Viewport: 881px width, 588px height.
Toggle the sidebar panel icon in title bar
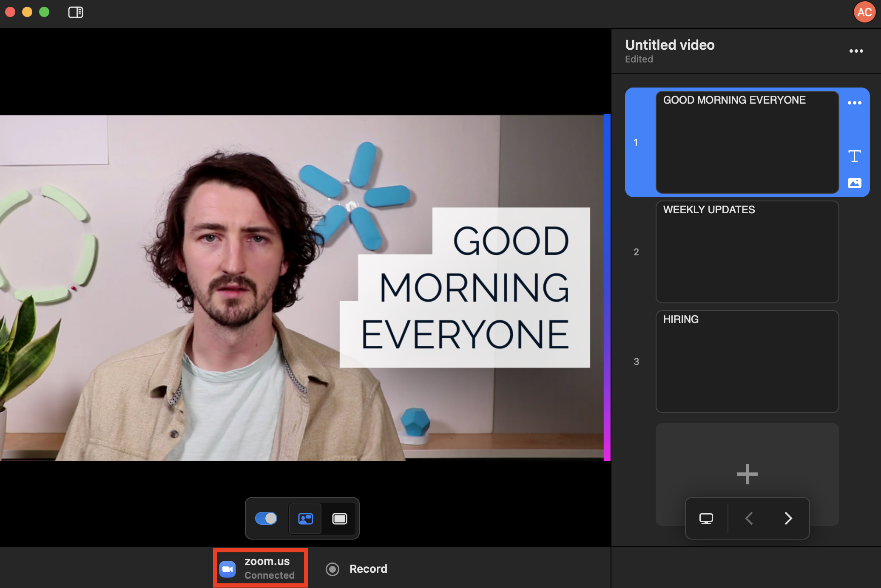(76, 12)
